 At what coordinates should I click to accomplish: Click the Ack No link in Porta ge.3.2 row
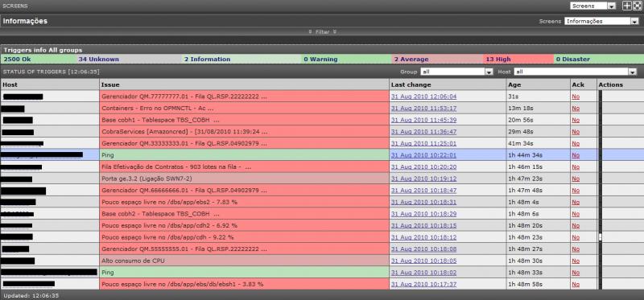[576, 179]
